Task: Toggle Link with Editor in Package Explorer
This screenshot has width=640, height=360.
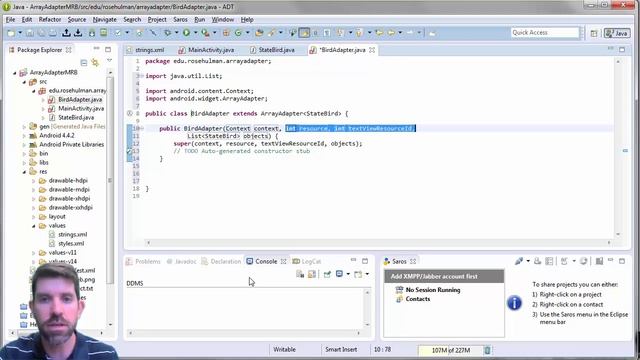Action: pyautogui.click(x=95, y=62)
